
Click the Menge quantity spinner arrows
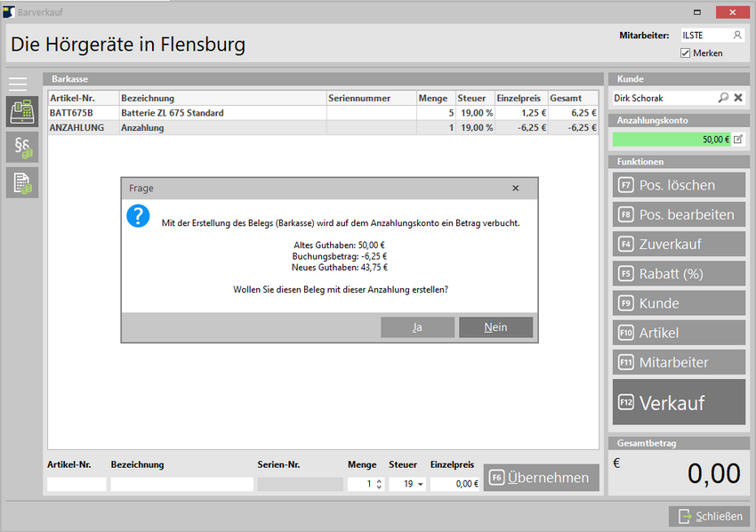point(380,485)
